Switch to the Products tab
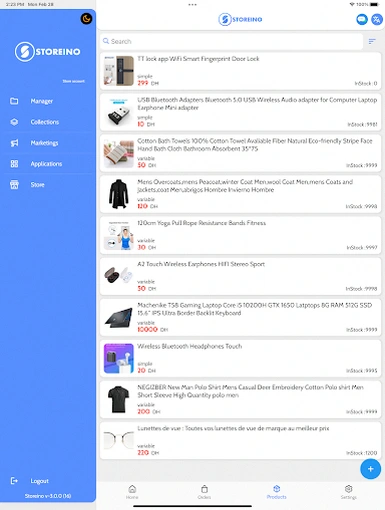Screen dimensions: 385x510 276,492
